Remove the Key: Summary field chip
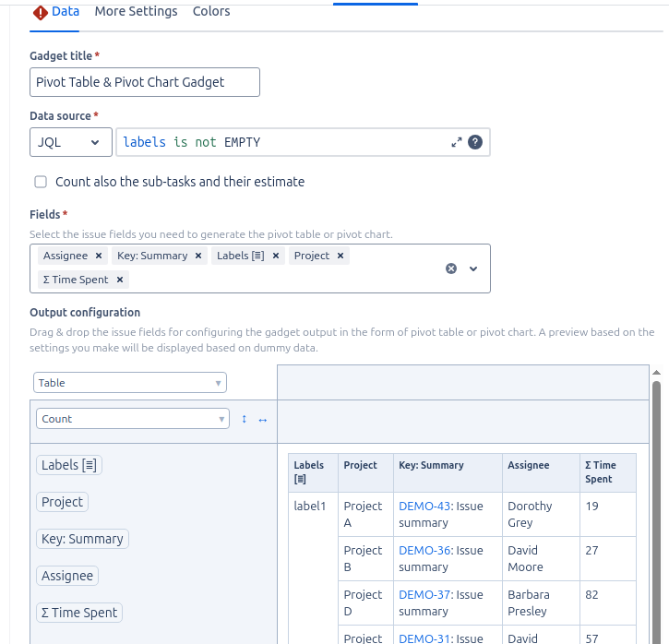 [198, 256]
